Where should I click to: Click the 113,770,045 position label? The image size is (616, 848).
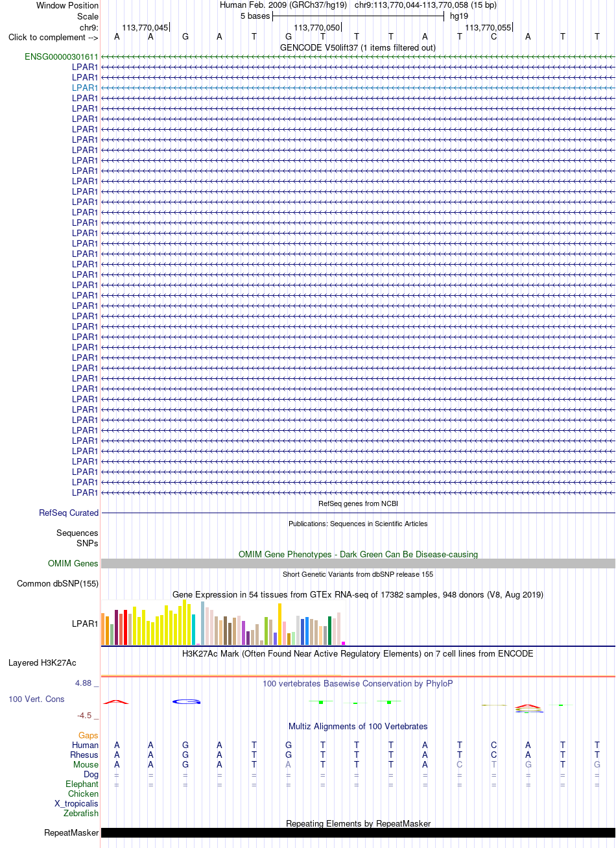(145, 27)
